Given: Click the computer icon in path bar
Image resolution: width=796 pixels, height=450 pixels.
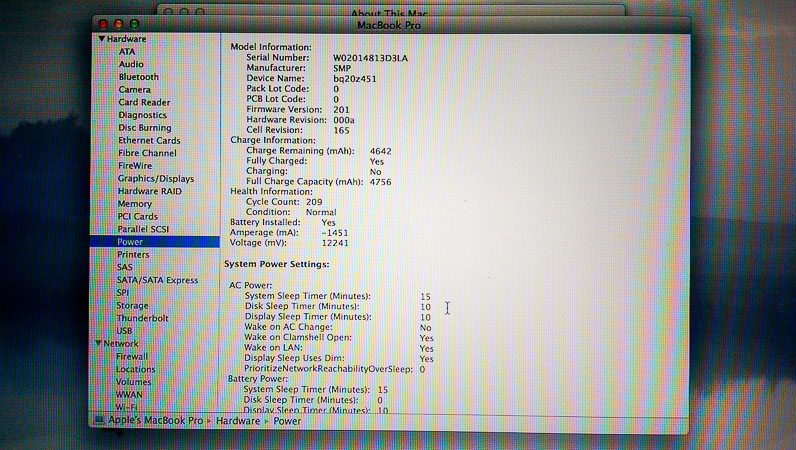Looking at the screenshot, I should (99, 420).
